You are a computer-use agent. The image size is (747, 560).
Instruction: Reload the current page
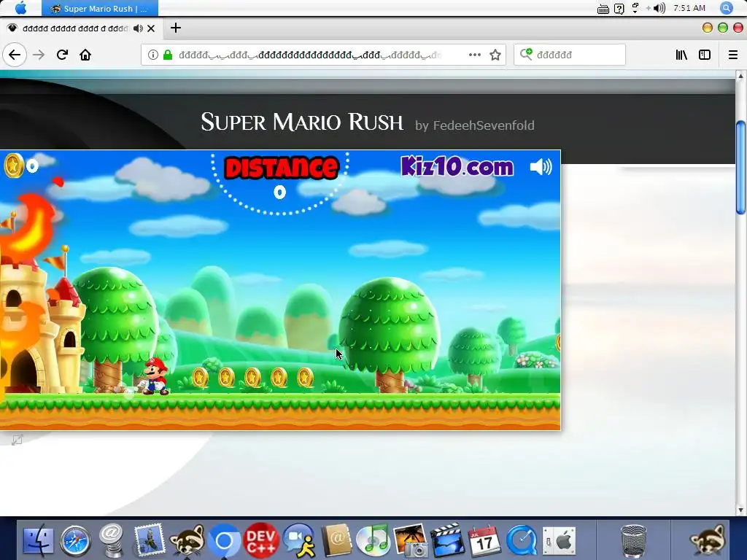(62, 55)
